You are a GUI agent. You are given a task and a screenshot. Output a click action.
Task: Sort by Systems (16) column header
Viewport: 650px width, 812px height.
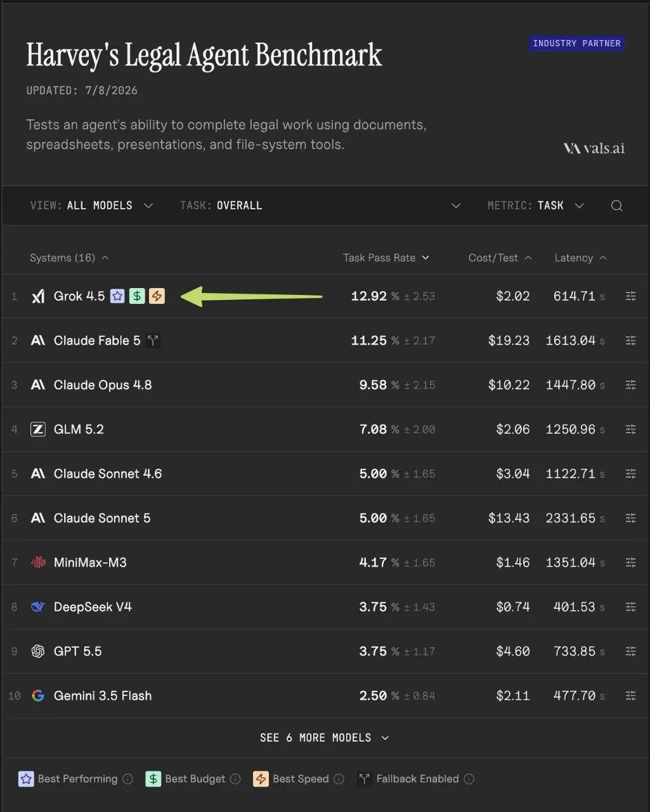tap(69, 258)
